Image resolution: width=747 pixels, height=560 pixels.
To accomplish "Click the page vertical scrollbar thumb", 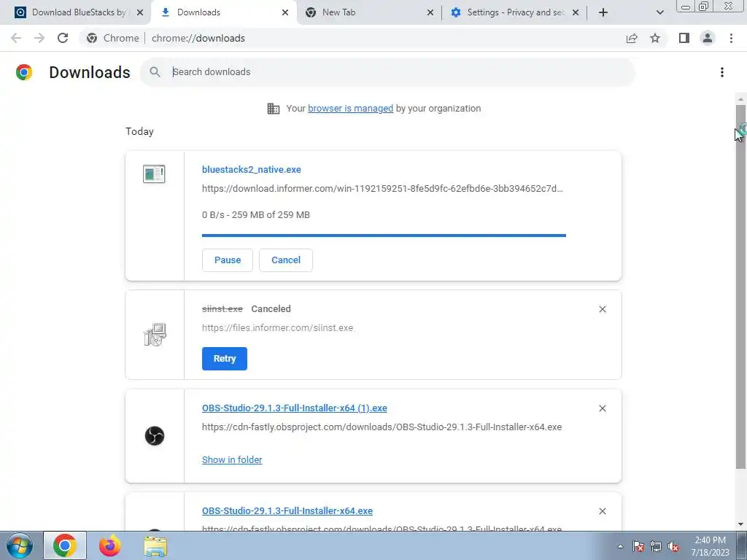I will coord(740,286).
